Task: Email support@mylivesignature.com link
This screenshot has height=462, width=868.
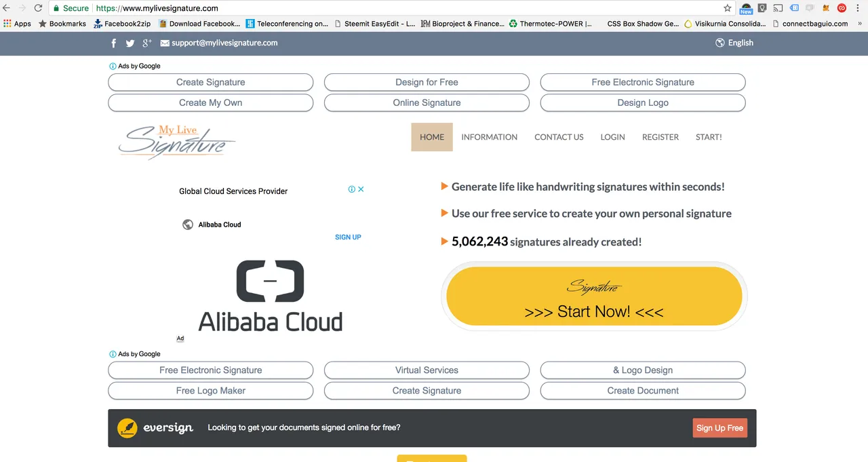Action: tap(224, 43)
